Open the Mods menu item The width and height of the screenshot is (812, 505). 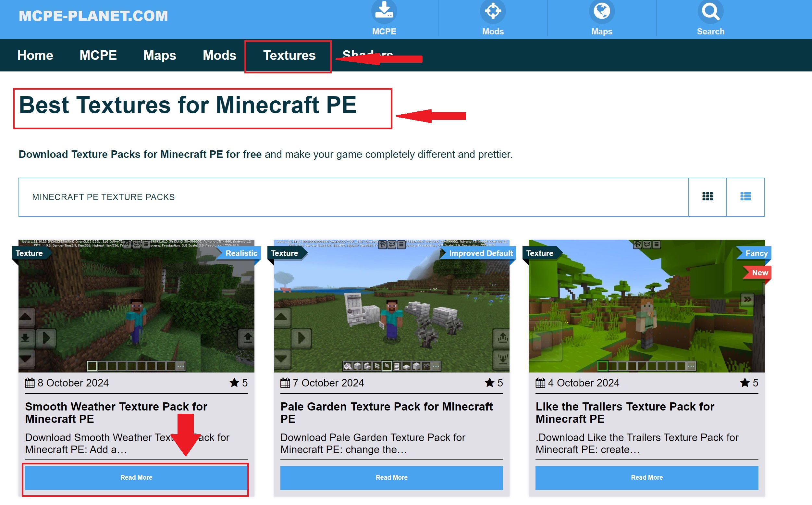(x=219, y=55)
